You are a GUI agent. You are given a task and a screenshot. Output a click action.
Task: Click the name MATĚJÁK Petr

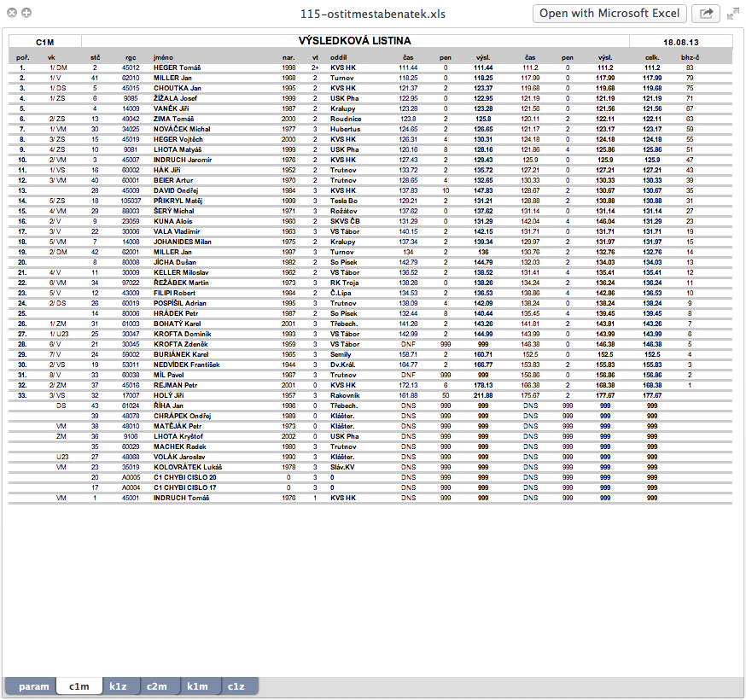point(178,426)
